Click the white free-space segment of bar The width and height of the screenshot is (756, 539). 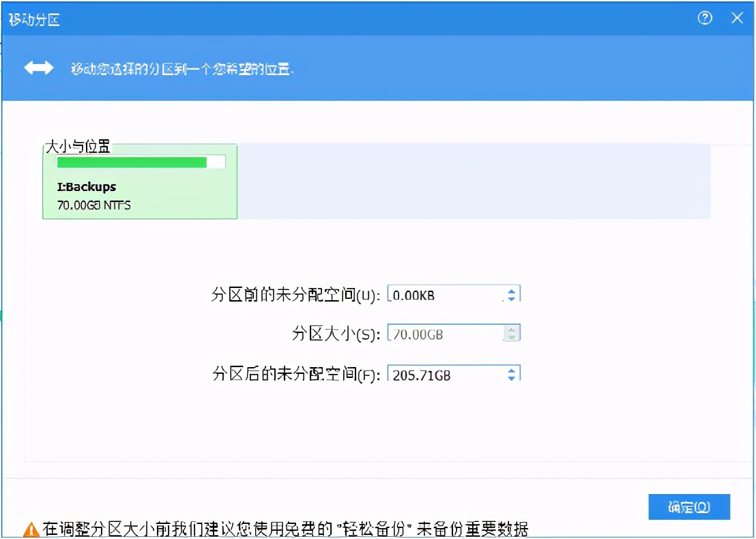point(217,162)
